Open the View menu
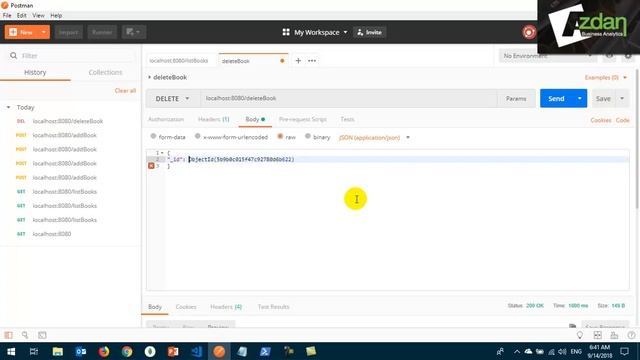 pyautogui.click(x=38, y=16)
